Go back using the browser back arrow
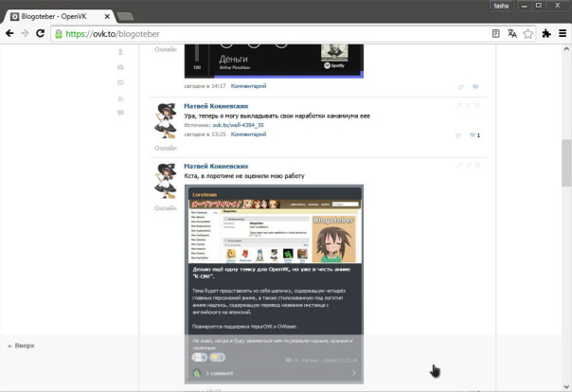This screenshot has height=392, width=572. [9, 33]
